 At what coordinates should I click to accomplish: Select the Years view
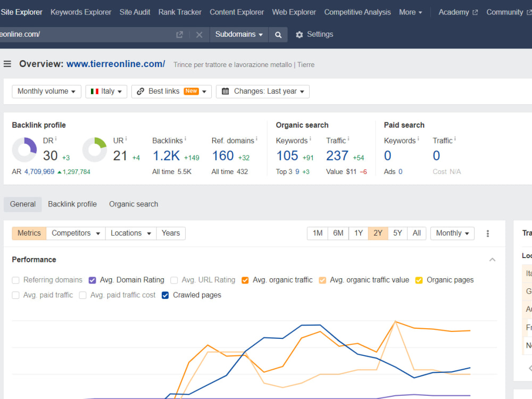(x=171, y=234)
